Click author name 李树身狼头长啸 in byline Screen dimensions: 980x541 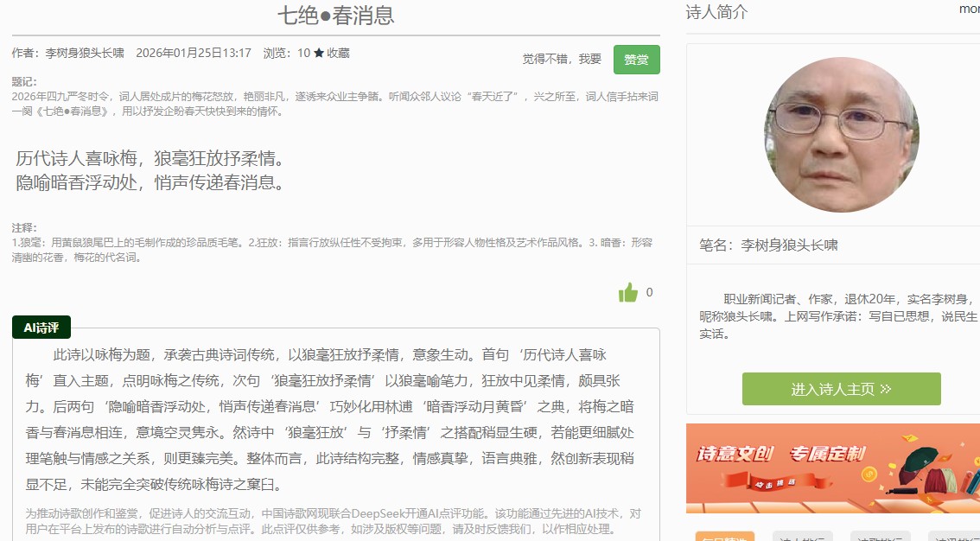tap(85, 53)
